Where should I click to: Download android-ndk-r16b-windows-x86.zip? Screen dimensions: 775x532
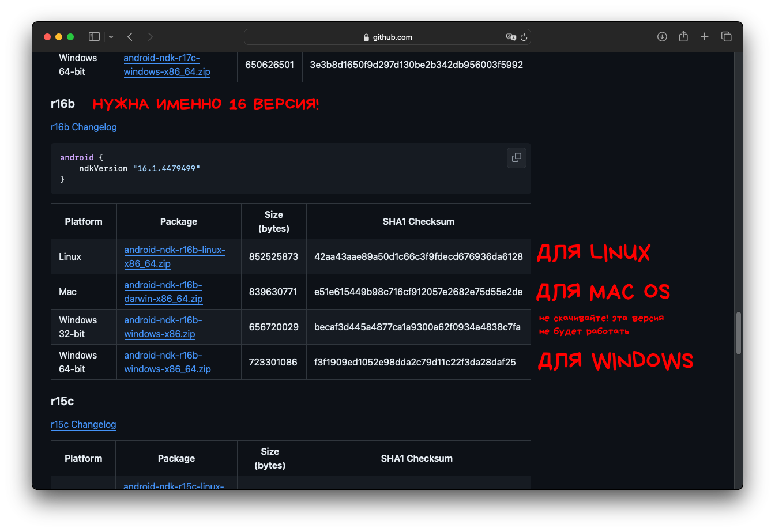coord(163,327)
